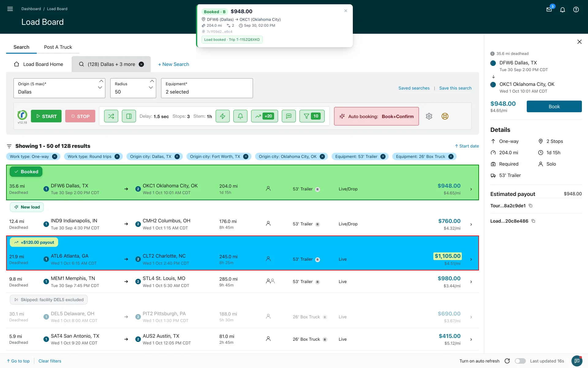
Task: Copy the Load ID 20c8e486
Action: click(x=533, y=221)
